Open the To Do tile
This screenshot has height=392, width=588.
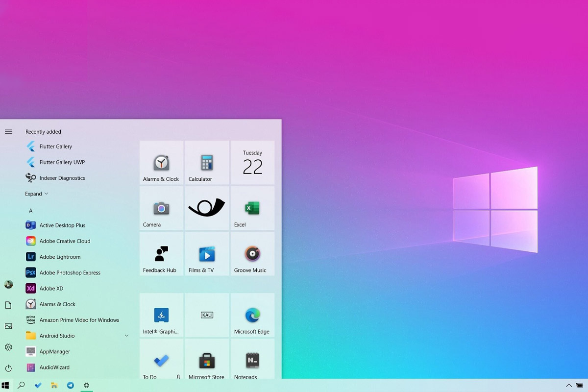(x=161, y=359)
